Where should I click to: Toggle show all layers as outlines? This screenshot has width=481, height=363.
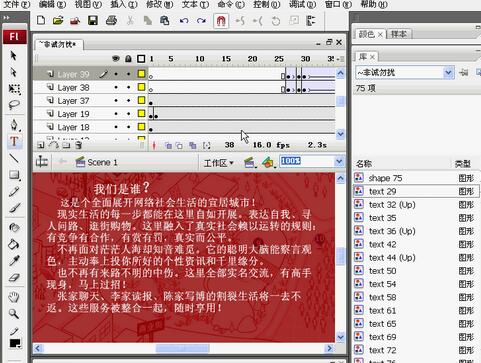point(141,59)
